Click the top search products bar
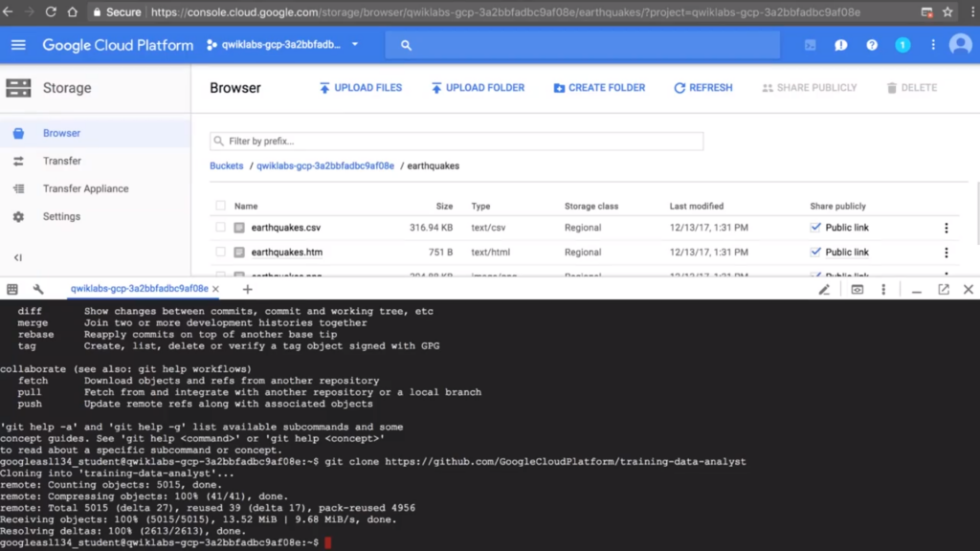 583,45
